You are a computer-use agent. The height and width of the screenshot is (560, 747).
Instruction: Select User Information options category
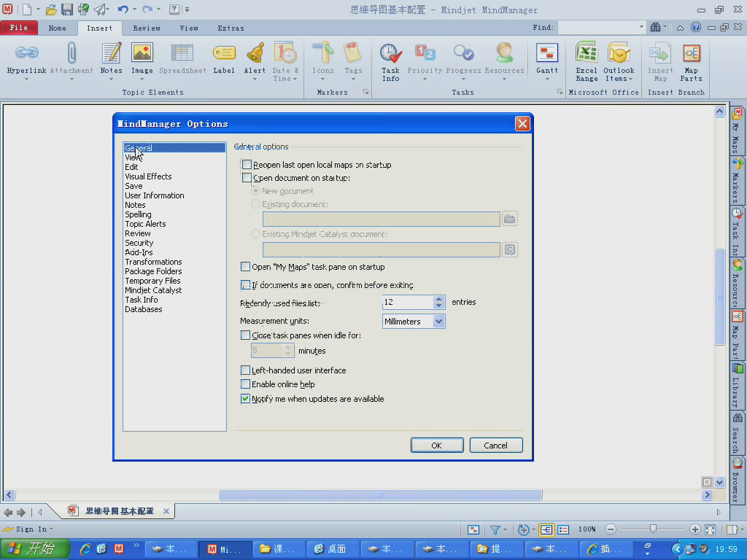coord(155,195)
